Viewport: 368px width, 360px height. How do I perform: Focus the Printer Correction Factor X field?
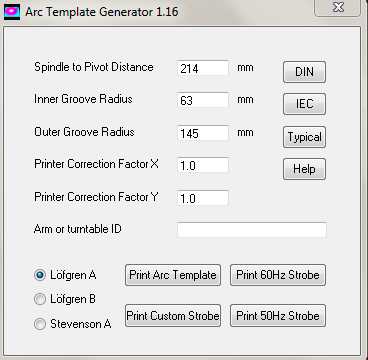pyautogui.click(x=203, y=165)
